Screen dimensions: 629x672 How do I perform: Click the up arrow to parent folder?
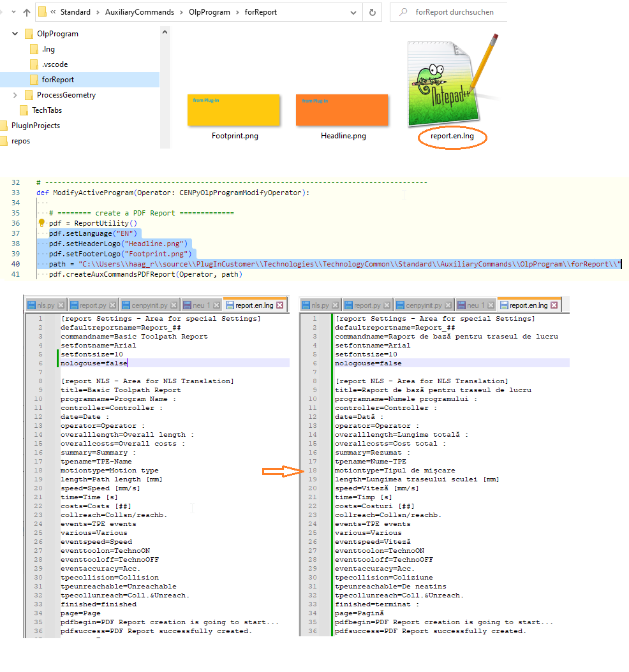tap(27, 12)
